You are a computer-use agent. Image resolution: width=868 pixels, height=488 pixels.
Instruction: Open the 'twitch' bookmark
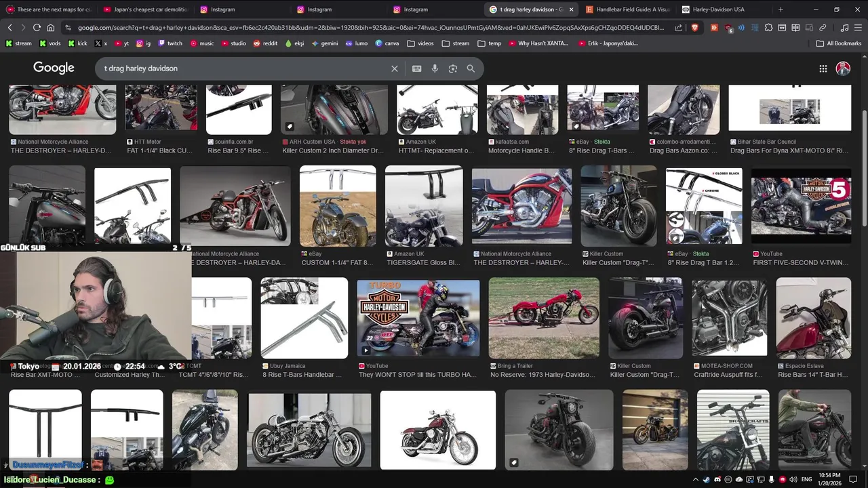point(170,43)
